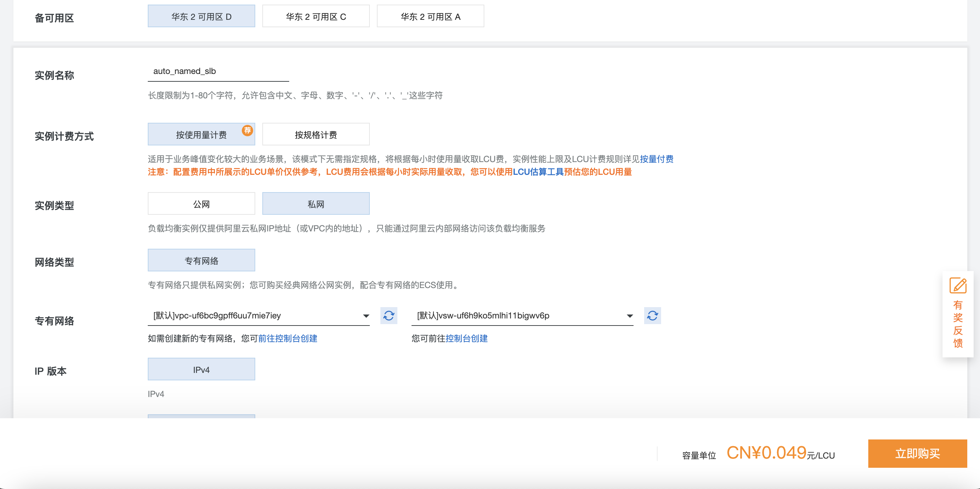Select IPv4 IP version
Screen dimensions: 980x489
[x=201, y=369]
